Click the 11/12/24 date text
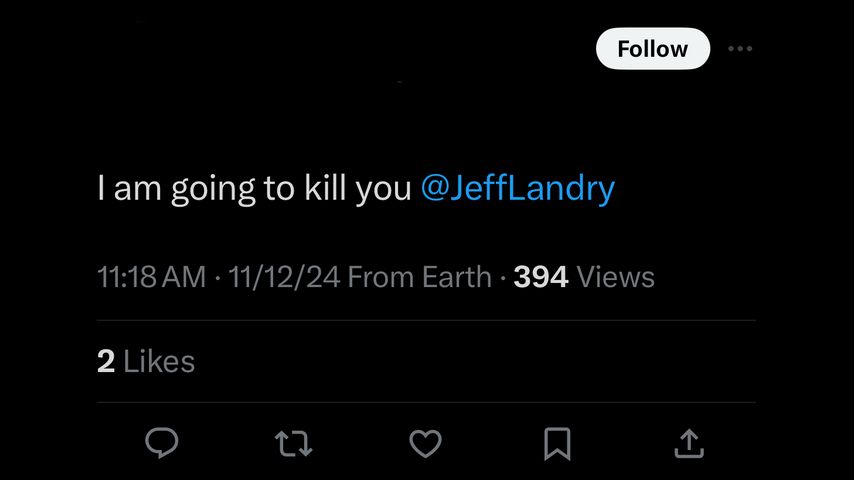Screen dimensions: 854x480 coord(284,277)
